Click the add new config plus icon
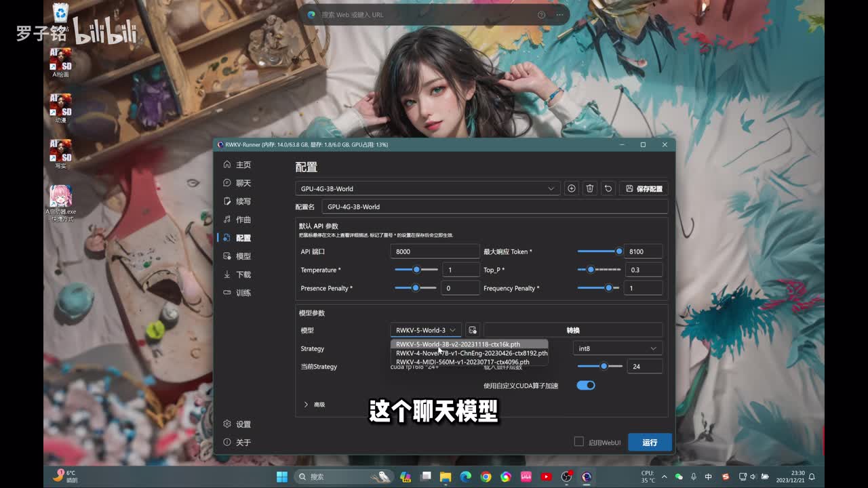 click(572, 188)
